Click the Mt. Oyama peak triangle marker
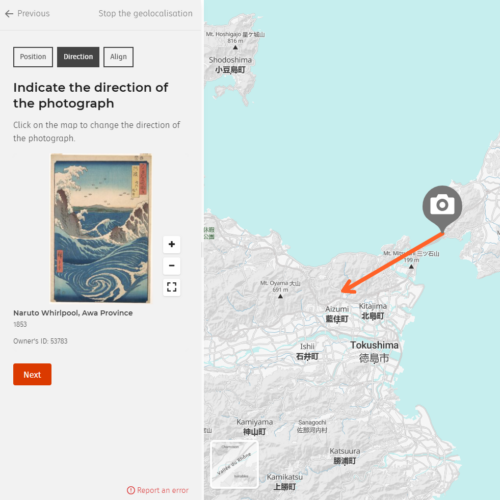This screenshot has height=500, width=500. click(x=280, y=296)
